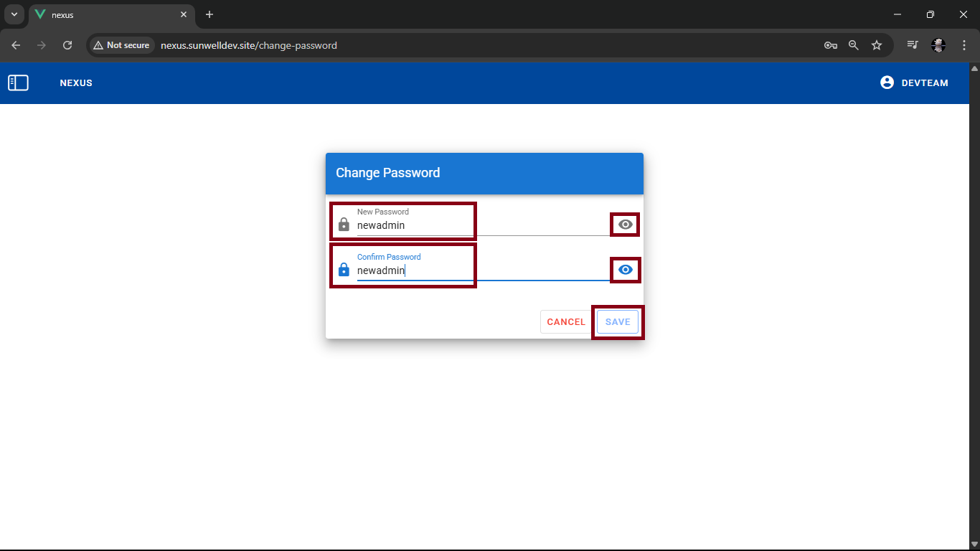The image size is (980, 551).
Task: Open the zoom magnifier icon in address bar
Action: point(854,45)
